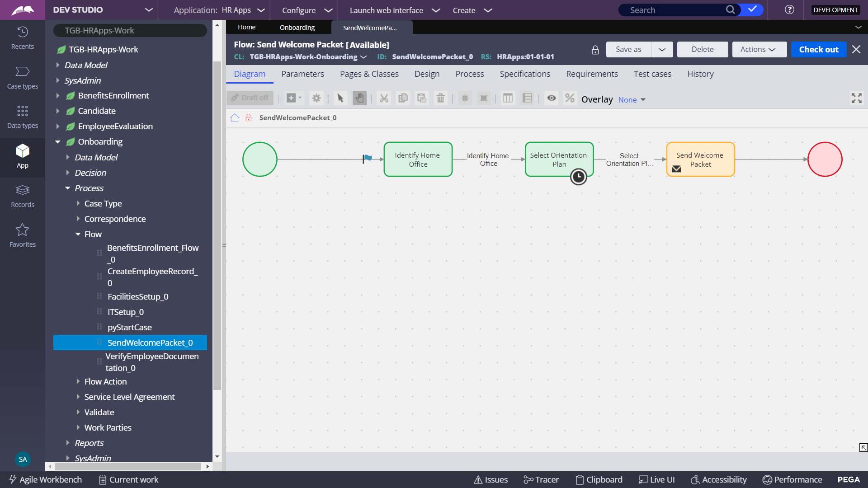The image size is (868, 488).
Task: Open Case types in sidebar
Action: [x=23, y=78]
